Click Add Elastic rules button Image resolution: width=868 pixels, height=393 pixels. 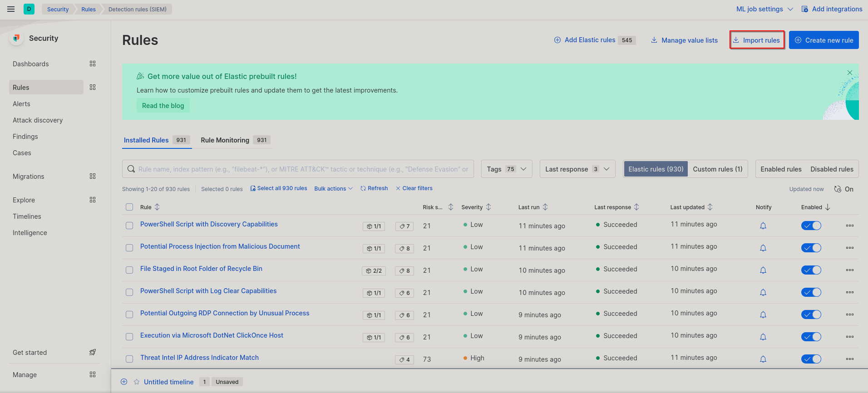pyautogui.click(x=595, y=40)
